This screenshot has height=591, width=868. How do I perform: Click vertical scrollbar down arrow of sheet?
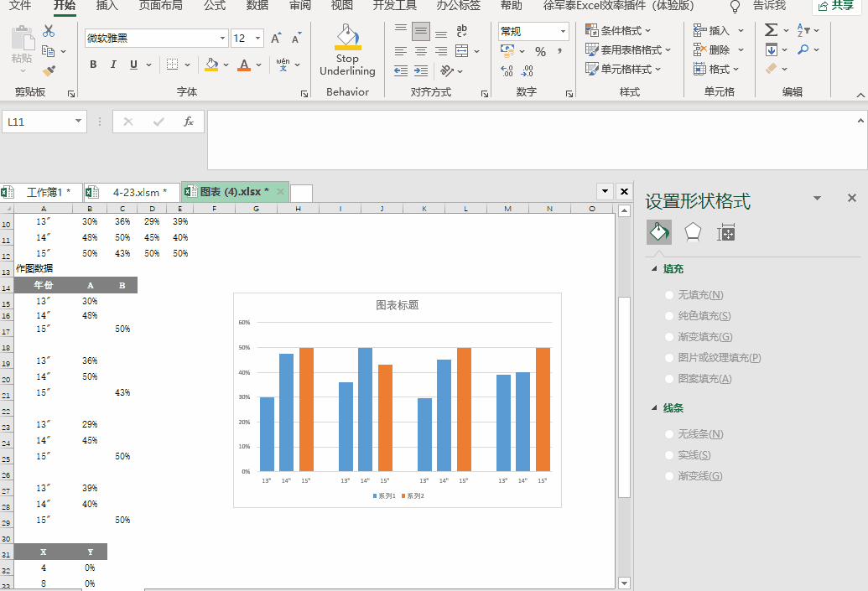tap(625, 583)
